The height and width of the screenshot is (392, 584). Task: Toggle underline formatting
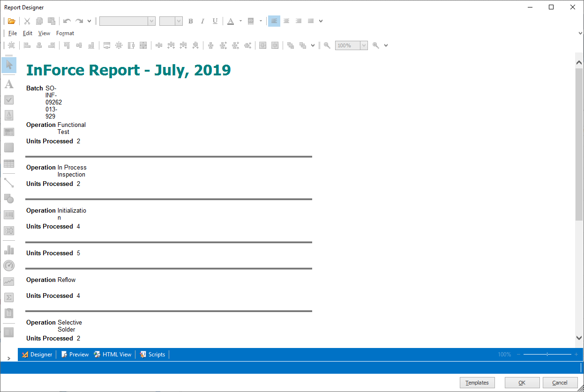pyautogui.click(x=215, y=21)
